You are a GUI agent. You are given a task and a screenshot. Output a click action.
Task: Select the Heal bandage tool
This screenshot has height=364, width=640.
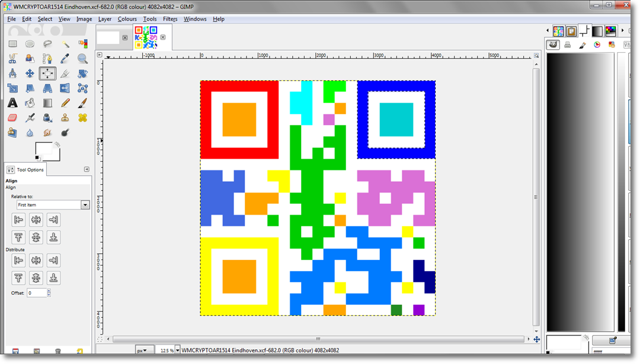(82, 118)
